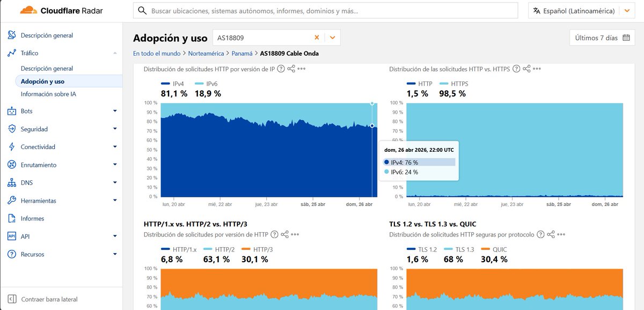Image resolution: width=644 pixels, height=310 pixels.
Task: Open the AS18809 selector dropdown chevron
Action: tap(333, 38)
